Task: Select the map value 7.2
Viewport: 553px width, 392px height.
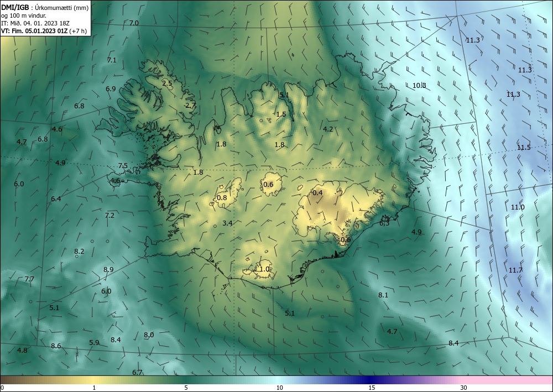Action: [x=109, y=216]
